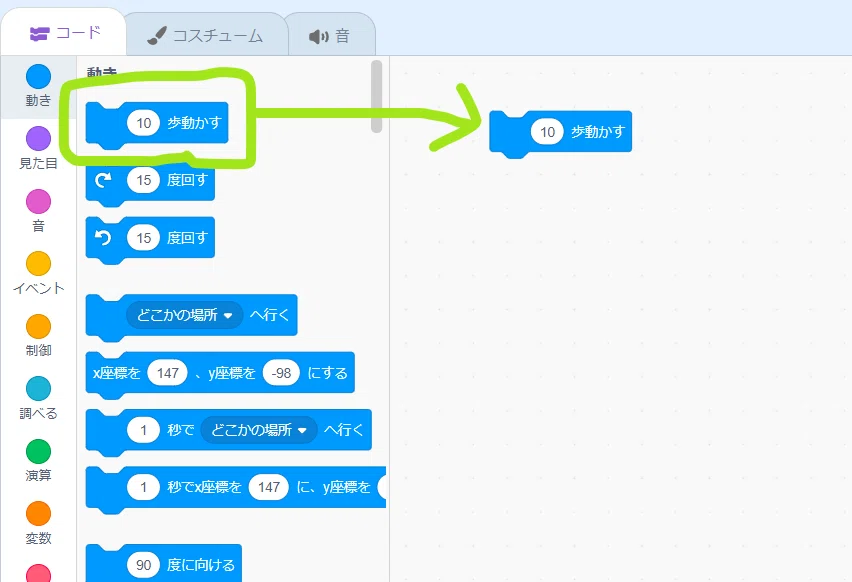Click the 1 seconds value in 秒でx座標を block
Image resolution: width=852 pixels, height=582 pixels.
(x=143, y=487)
